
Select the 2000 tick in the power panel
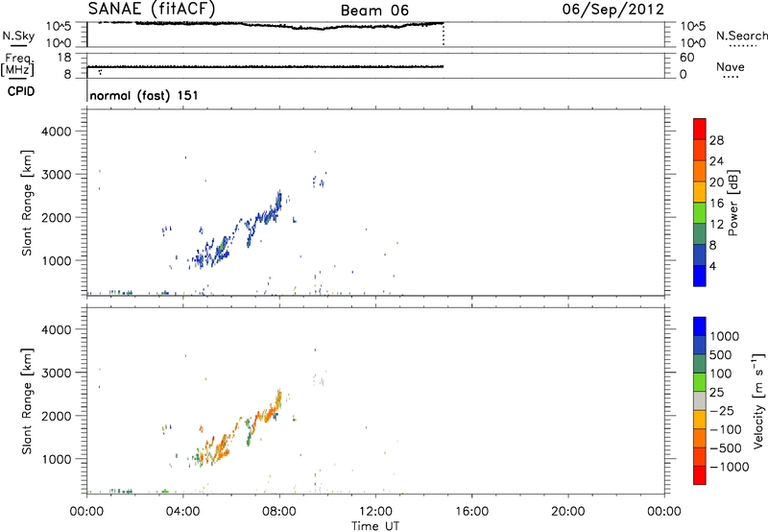point(57,217)
